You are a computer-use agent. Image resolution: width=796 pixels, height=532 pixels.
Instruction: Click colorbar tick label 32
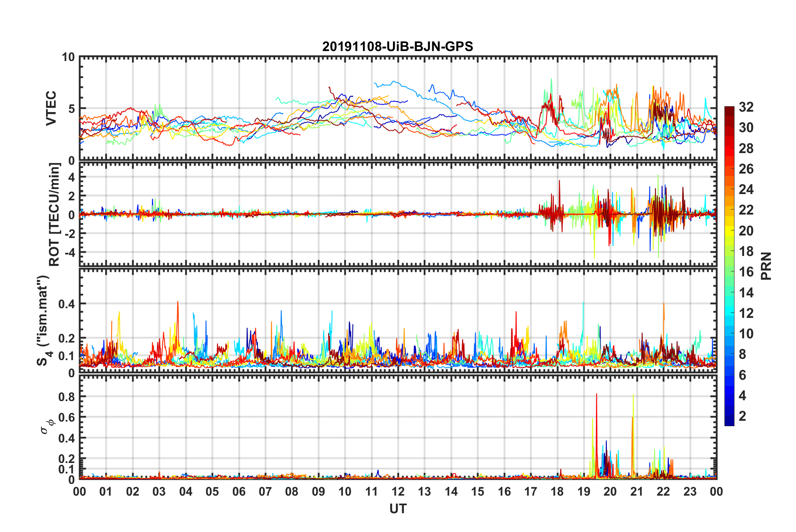pos(746,107)
